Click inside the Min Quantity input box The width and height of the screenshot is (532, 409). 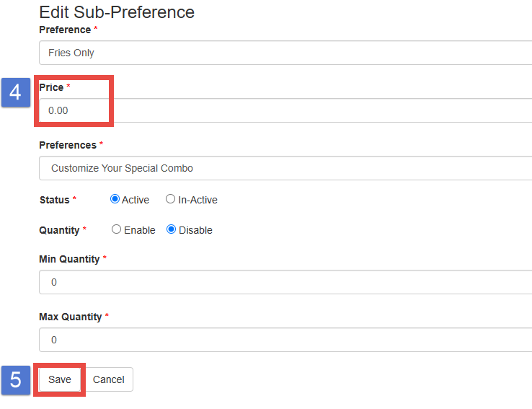click(285, 282)
